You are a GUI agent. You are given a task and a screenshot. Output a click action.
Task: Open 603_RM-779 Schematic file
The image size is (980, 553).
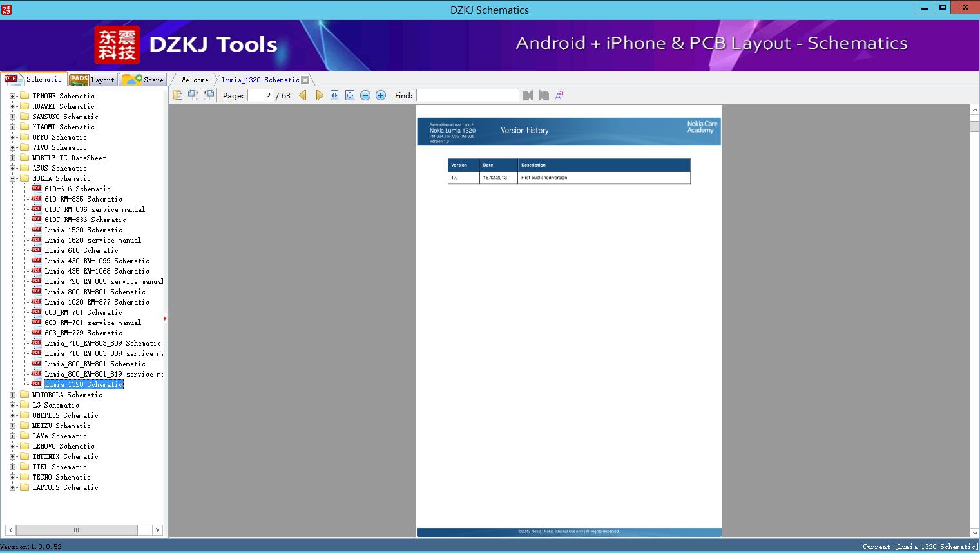tap(83, 333)
